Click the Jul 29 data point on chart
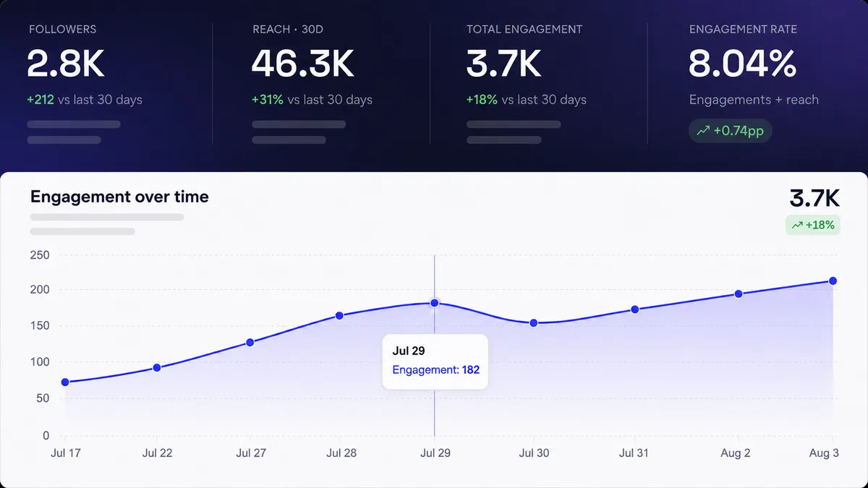The image size is (868, 488). point(435,303)
